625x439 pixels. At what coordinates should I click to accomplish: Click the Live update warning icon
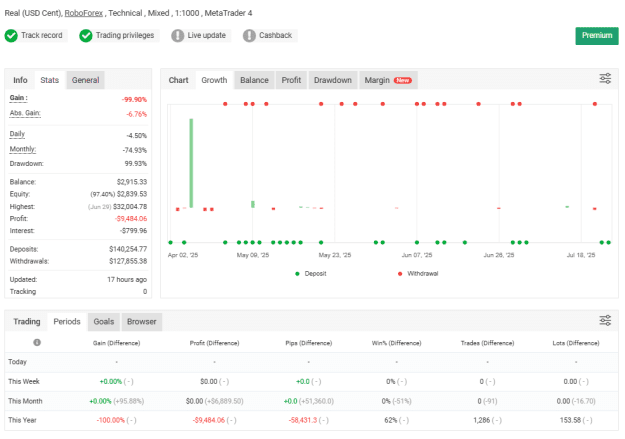(177, 35)
